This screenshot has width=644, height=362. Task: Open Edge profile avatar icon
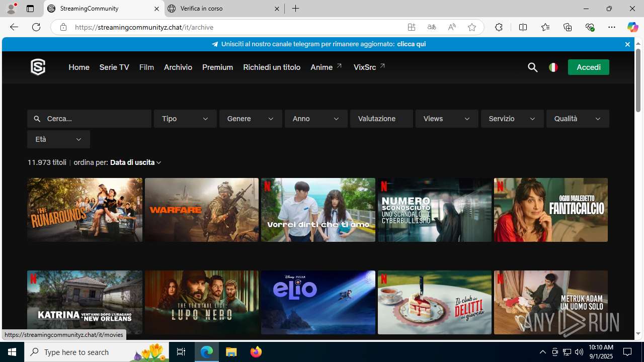(x=11, y=9)
